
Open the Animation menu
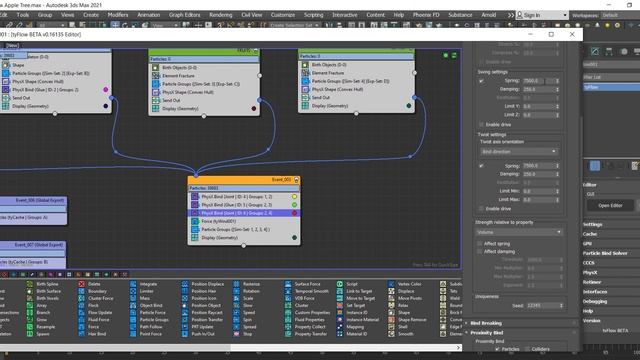tap(149, 15)
